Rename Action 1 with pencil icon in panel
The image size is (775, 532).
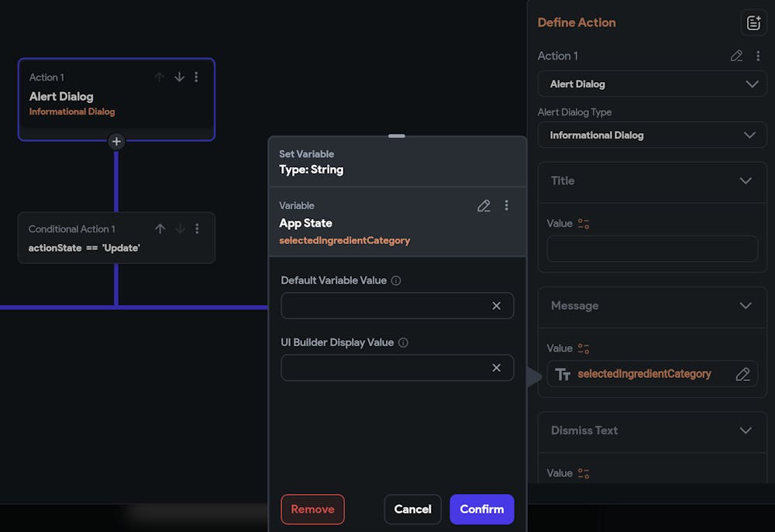[736, 56]
